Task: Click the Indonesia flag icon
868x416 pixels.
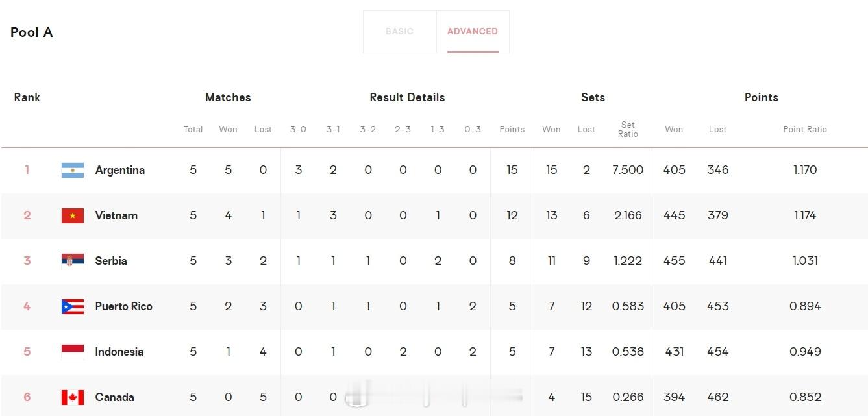Action: click(73, 352)
